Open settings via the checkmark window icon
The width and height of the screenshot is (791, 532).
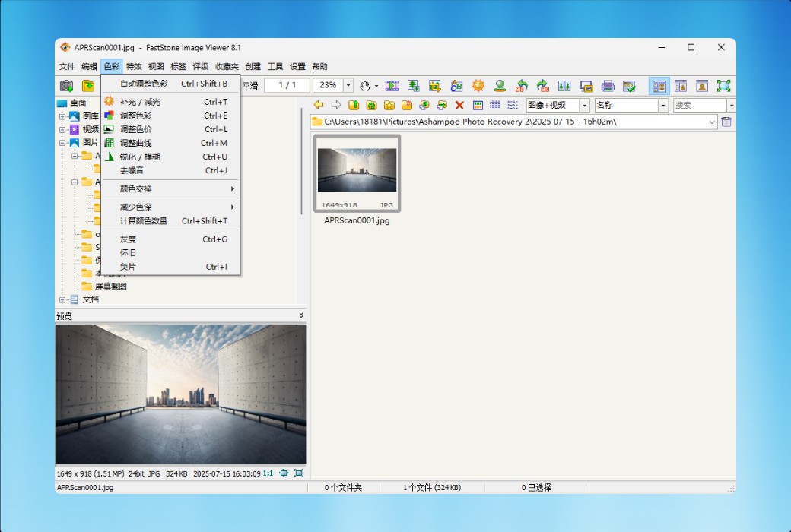tap(629, 86)
